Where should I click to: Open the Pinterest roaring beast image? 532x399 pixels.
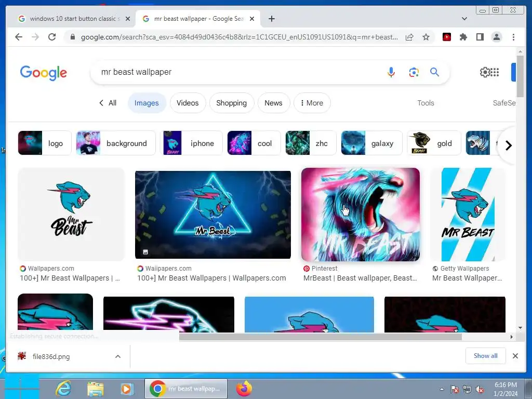tap(361, 215)
